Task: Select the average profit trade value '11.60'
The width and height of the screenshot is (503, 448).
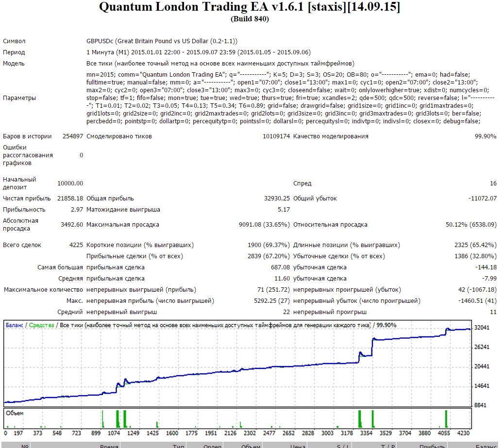Action: tap(282, 279)
